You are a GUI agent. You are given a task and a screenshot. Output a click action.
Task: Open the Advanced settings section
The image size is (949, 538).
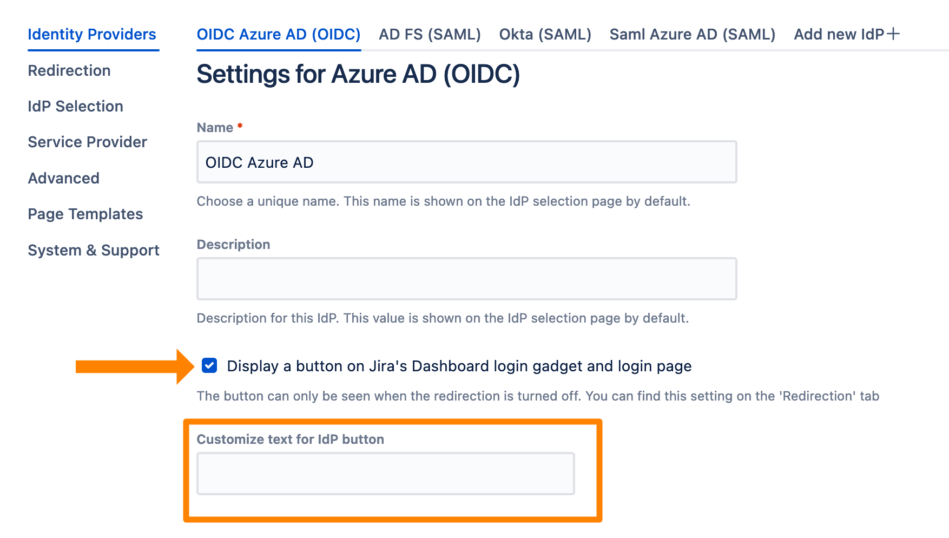(64, 179)
